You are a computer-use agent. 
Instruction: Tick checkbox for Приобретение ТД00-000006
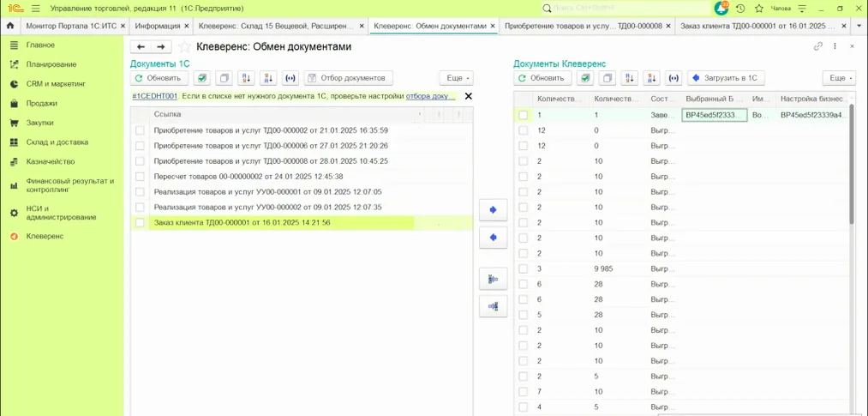(x=140, y=146)
